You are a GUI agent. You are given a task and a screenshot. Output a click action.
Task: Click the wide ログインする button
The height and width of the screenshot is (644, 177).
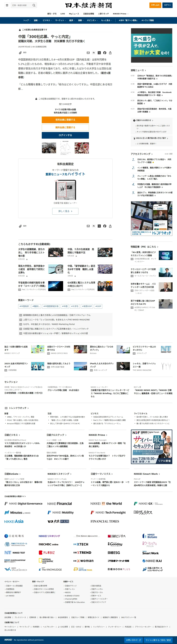[x=65, y=135]
